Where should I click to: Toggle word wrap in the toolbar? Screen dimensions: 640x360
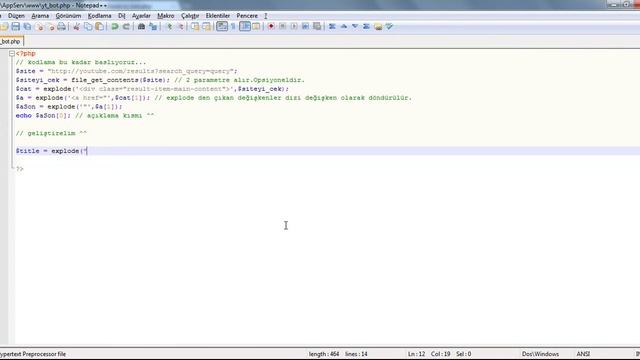pyautogui.click(x=222, y=27)
